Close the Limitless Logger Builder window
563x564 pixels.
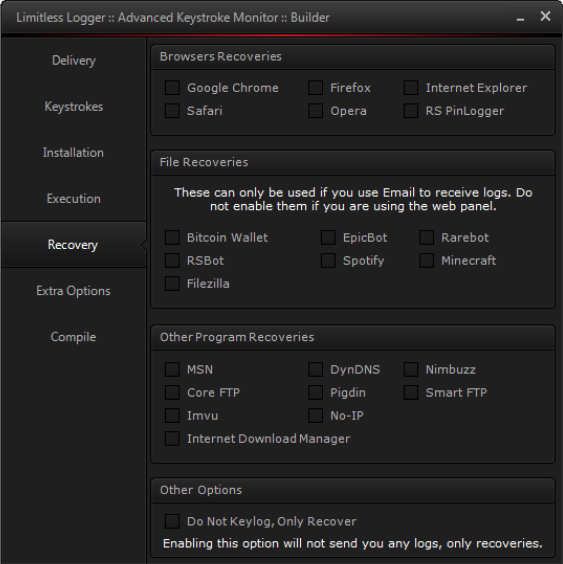tap(545, 16)
